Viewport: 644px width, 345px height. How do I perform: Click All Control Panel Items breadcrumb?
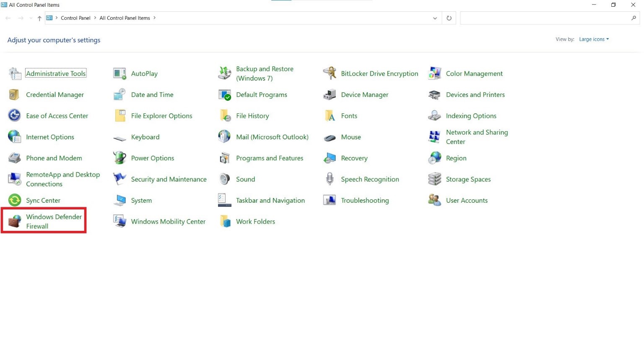[x=125, y=18]
